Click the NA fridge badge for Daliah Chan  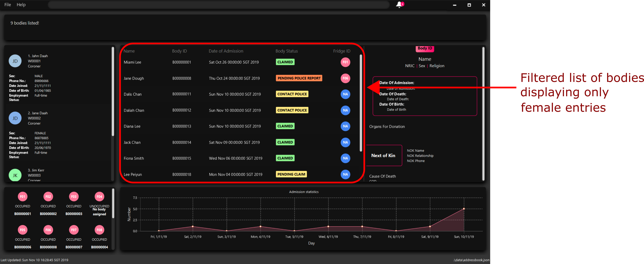345,110
